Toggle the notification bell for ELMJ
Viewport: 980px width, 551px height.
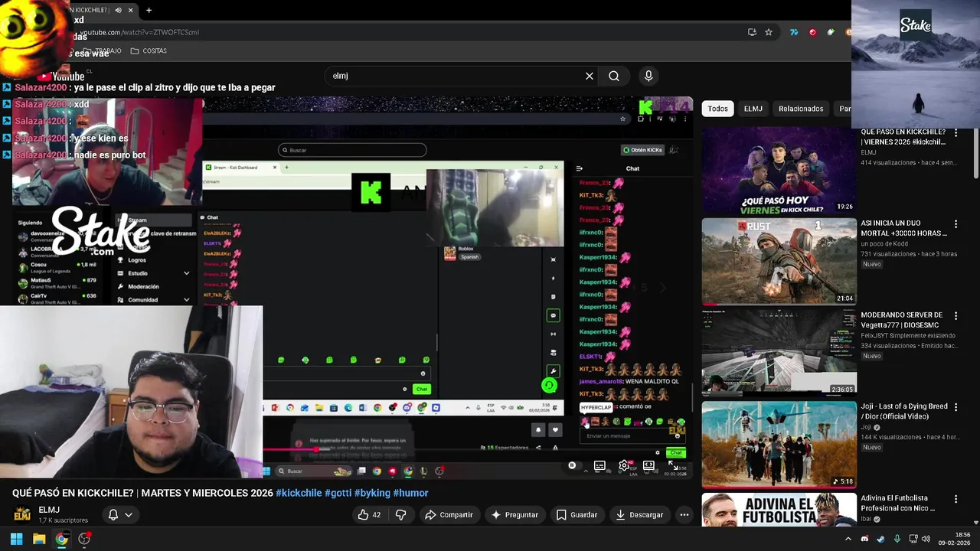tap(113, 515)
